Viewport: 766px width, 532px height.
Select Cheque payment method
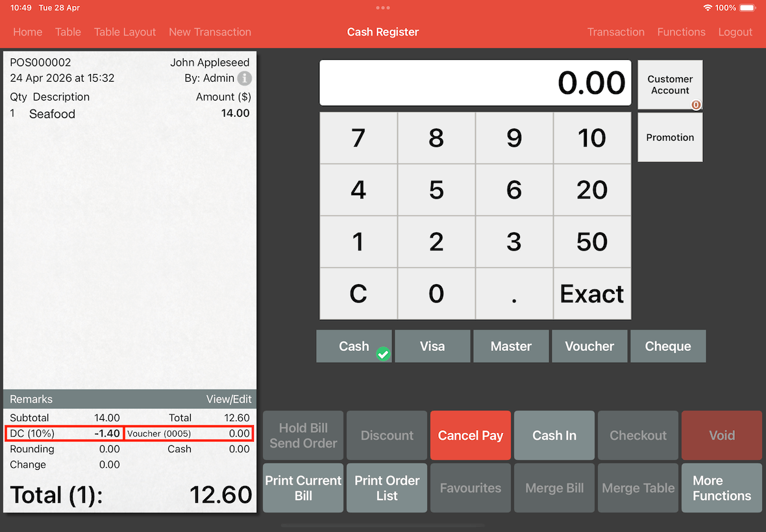tap(668, 346)
